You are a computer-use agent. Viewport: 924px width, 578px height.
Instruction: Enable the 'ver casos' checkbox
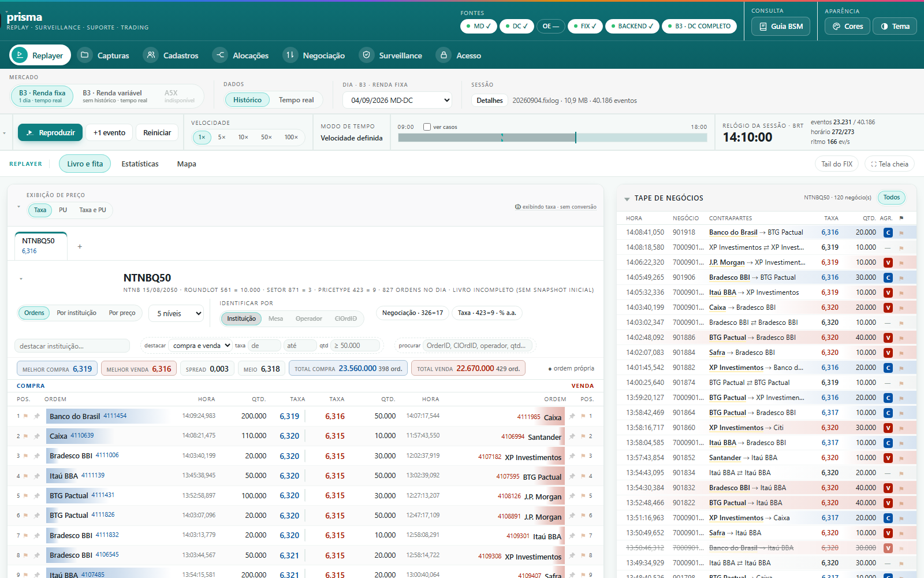click(427, 127)
